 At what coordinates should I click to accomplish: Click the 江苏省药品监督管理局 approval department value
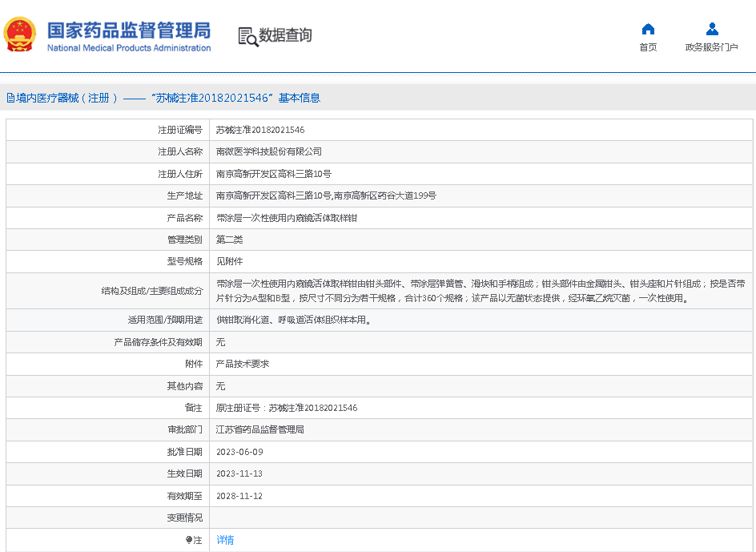[x=260, y=429]
